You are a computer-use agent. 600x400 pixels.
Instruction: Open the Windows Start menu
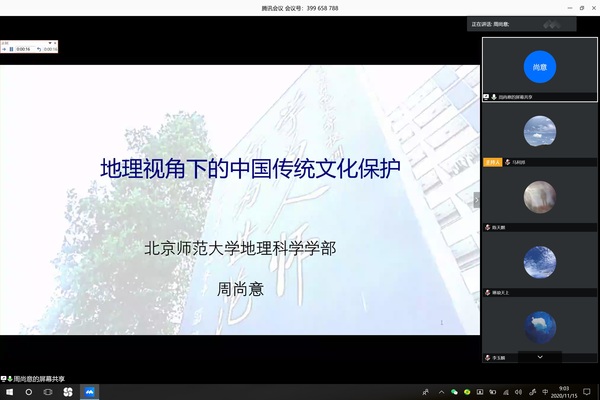[9, 393]
